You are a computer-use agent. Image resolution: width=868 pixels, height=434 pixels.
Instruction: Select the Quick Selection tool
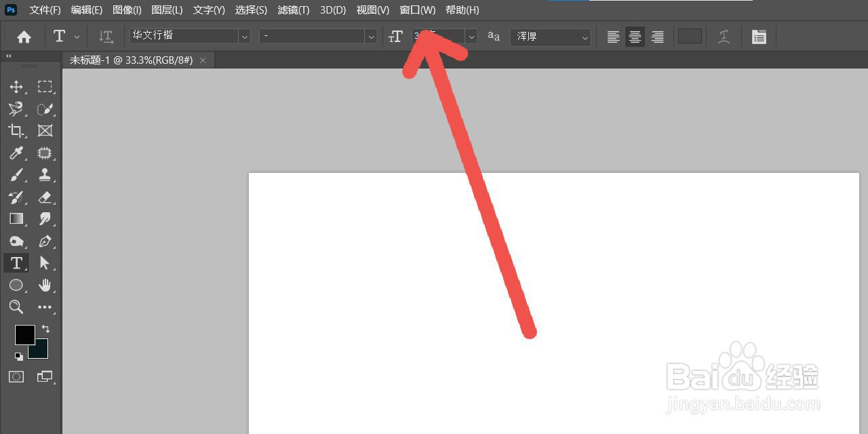(x=45, y=108)
